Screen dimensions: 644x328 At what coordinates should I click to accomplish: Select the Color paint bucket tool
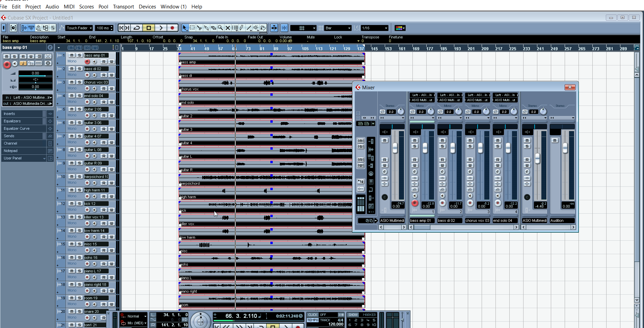click(263, 28)
